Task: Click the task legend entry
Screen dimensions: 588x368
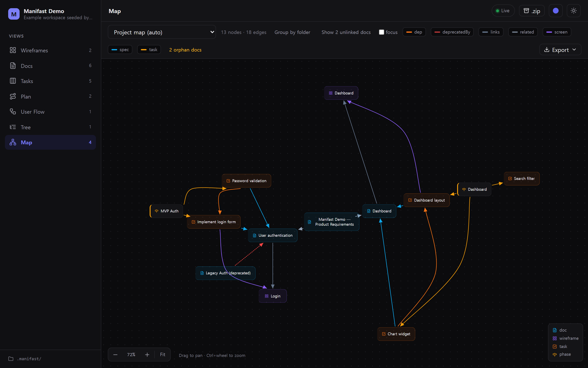Action: click(x=560, y=346)
